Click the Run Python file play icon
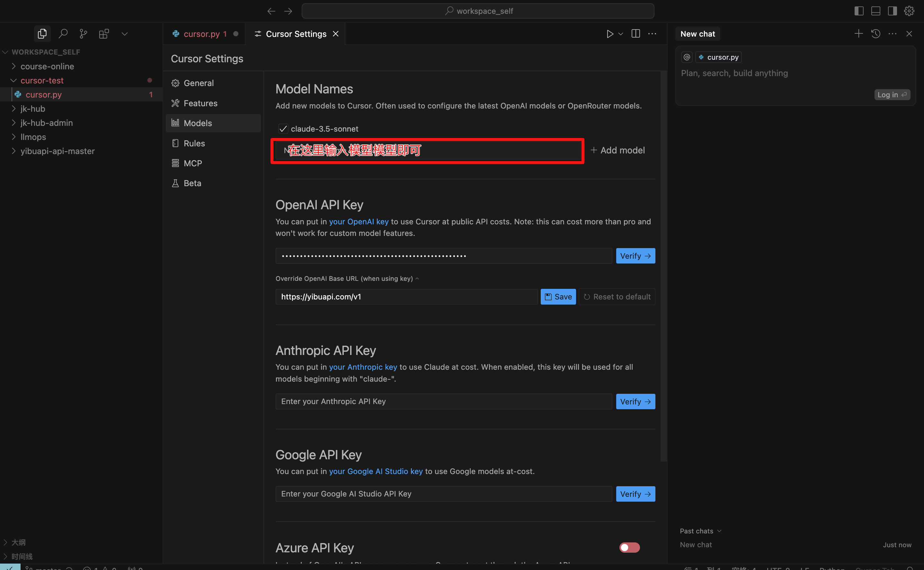The height and width of the screenshot is (570, 924). [610, 34]
